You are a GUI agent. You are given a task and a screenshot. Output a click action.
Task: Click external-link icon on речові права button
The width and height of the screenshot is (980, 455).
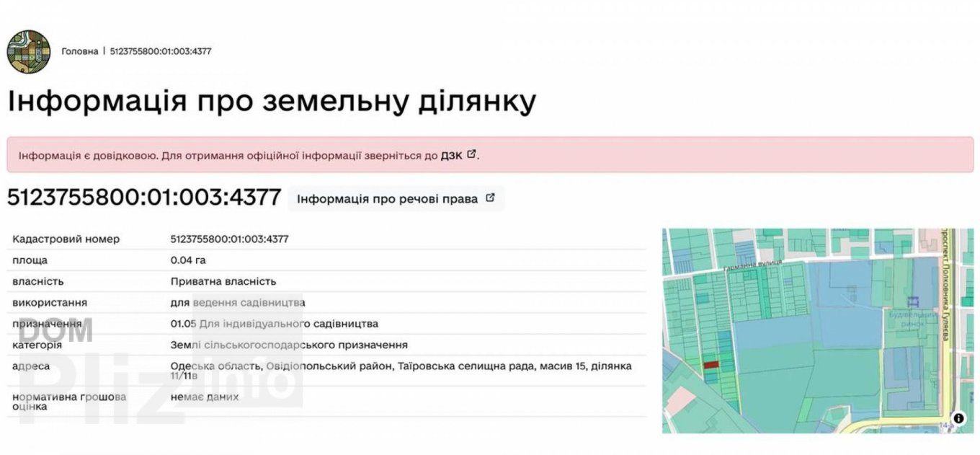[x=490, y=198]
